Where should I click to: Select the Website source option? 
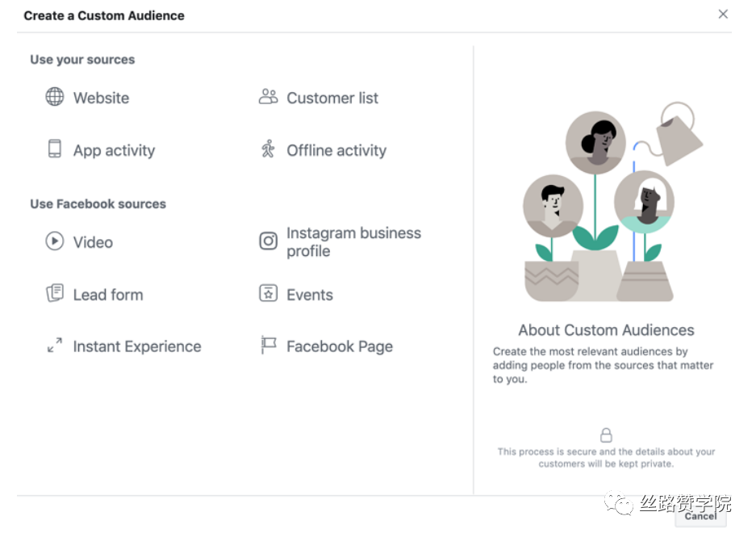pyautogui.click(x=101, y=98)
